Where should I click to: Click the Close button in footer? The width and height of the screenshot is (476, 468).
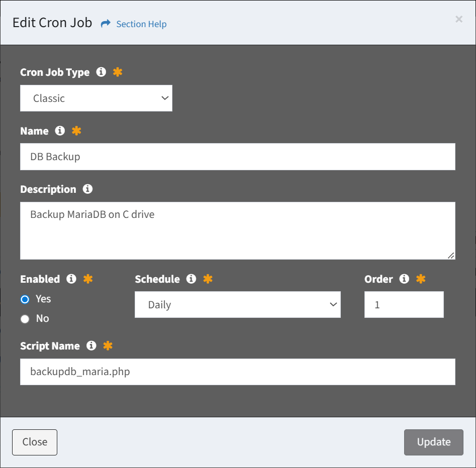click(35, 442)
